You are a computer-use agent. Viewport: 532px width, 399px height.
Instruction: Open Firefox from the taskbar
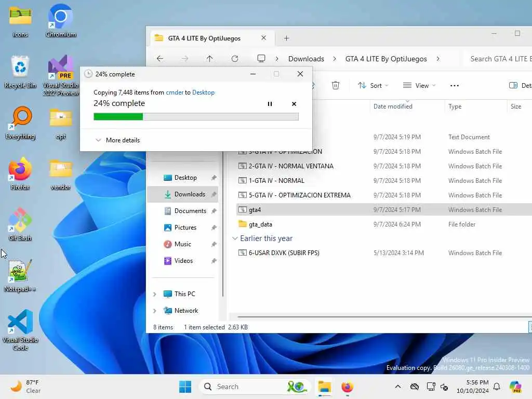click(348, 387)
